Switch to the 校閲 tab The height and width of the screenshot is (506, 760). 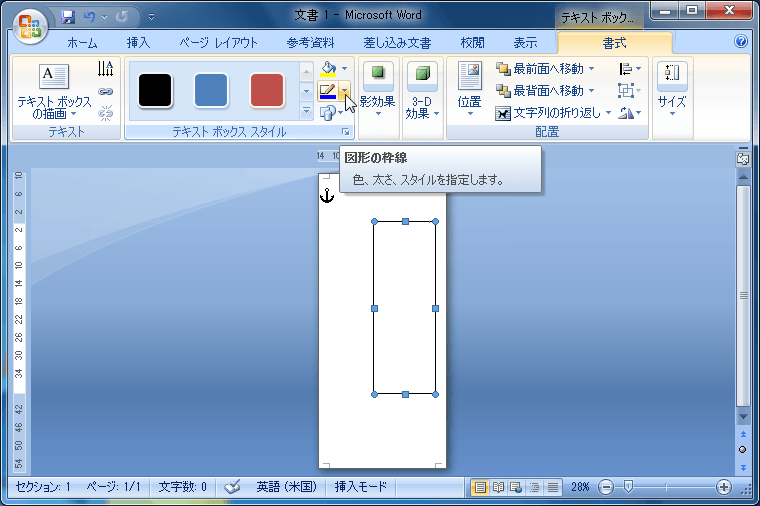(472, 43)
